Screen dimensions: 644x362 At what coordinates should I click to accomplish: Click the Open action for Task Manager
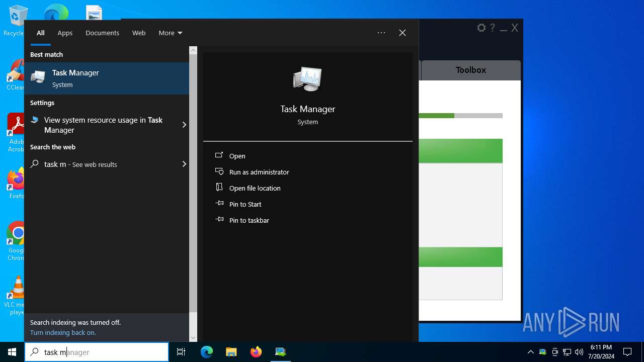point(237,156)
